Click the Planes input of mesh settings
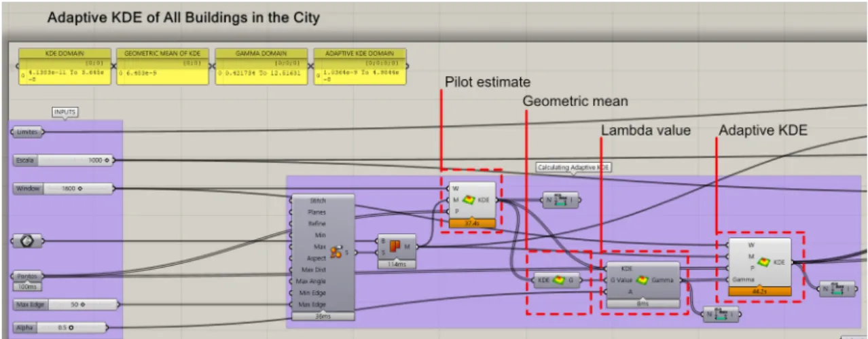 tap(317, 212)
